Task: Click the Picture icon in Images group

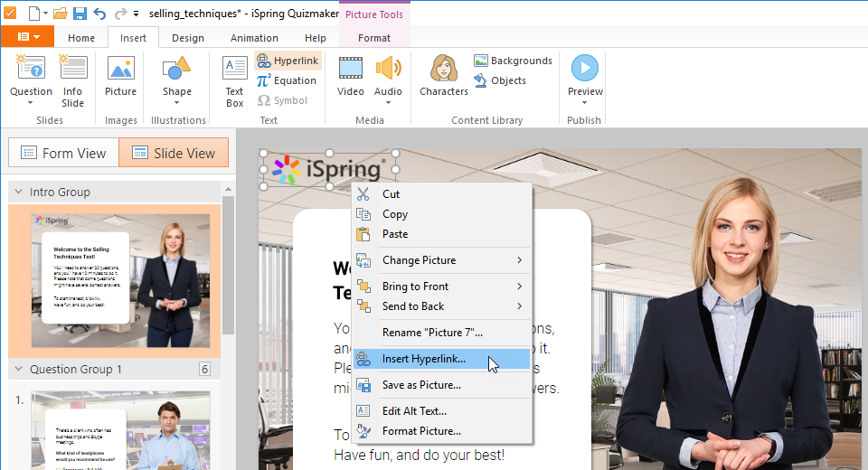Action: pos(120,69)
